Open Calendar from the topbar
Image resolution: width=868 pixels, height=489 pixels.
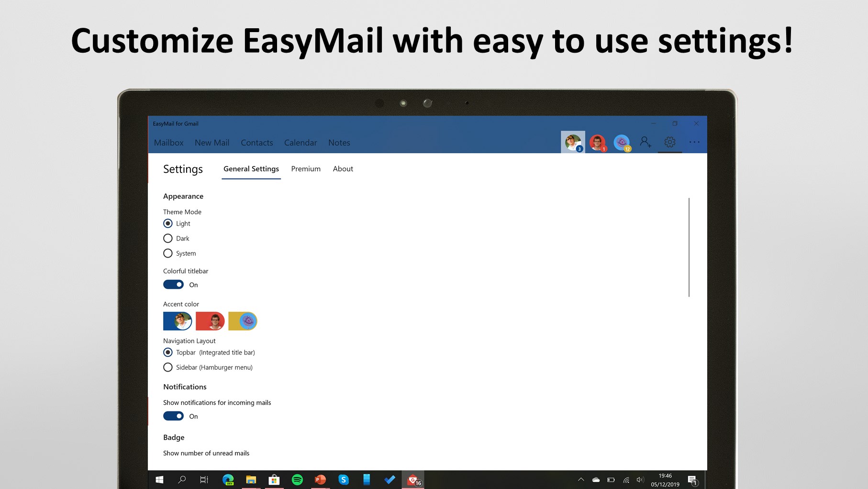(x=300, y=143)
